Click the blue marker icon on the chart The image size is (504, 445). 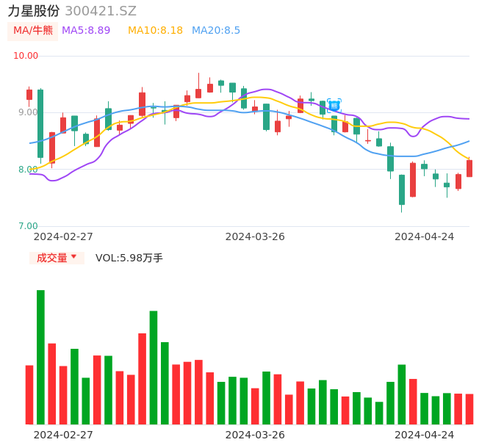tap(334, 106)
